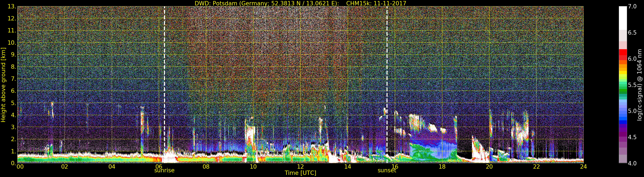Click the time axis tick label '04'
Viewport: 644px width, 177px height.
[x=112, y=166]
